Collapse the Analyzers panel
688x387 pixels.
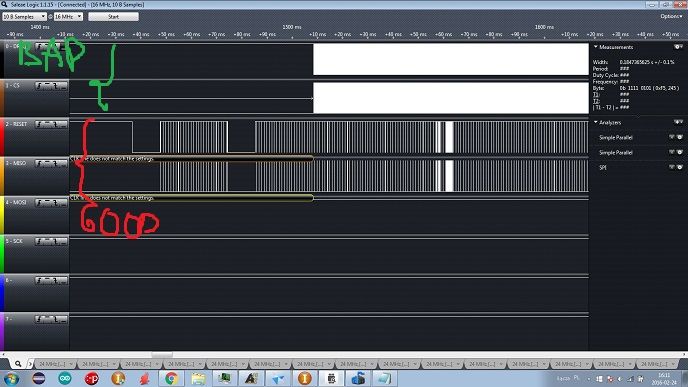click(595, 122)
